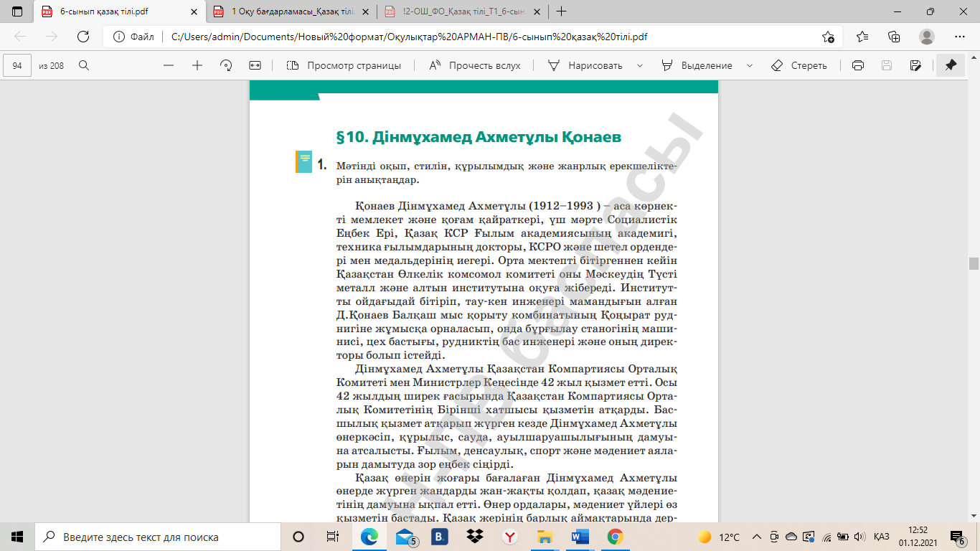Zoom out using the minus icon
This screenshot has height=551, width=980.
tap(169, 65)
